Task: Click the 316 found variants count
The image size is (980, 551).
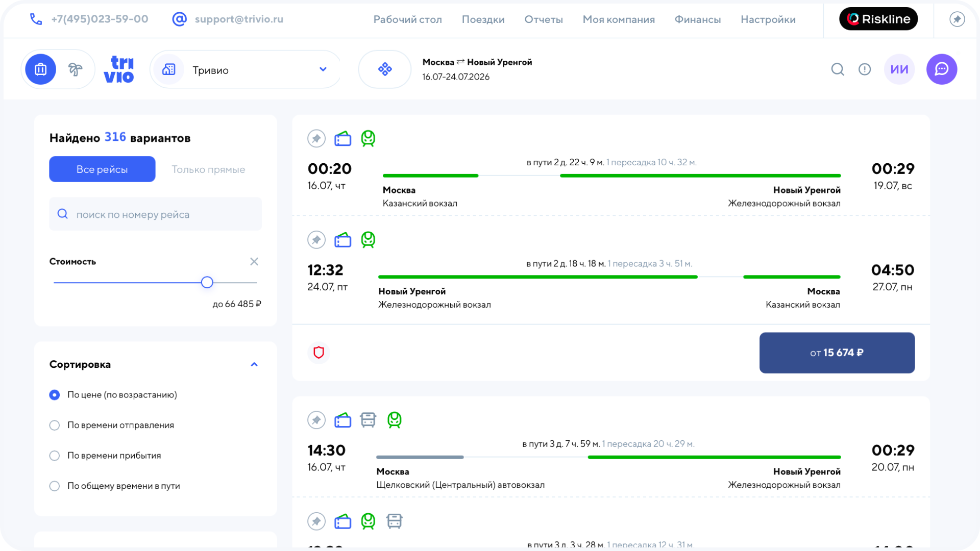Action: pos(115,137)
